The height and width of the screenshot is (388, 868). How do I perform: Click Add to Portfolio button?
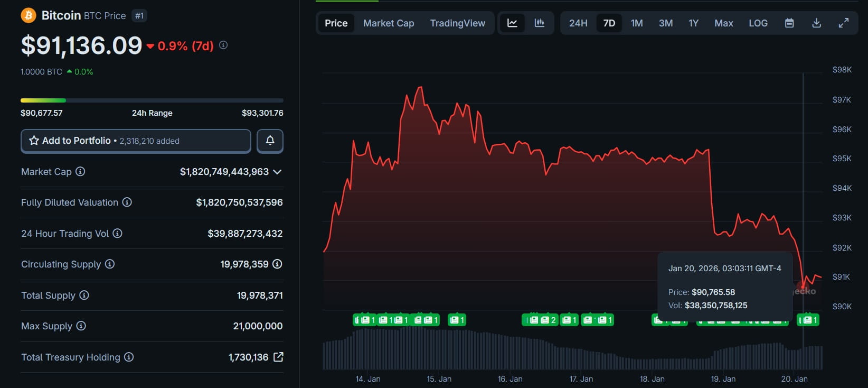pos(136,141)
